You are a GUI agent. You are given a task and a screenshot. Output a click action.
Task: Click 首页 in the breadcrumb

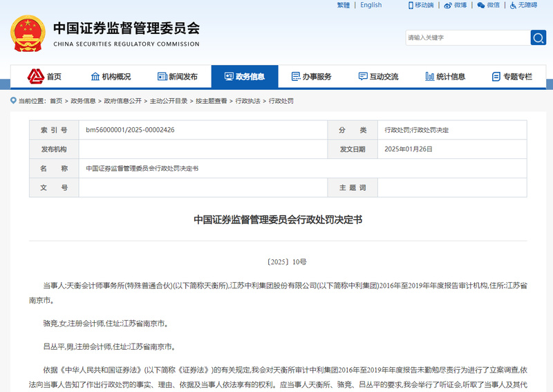(56, 101)
